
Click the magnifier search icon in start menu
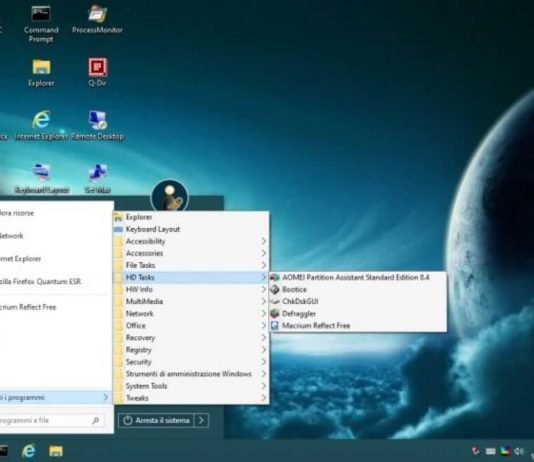click(96, 421)
